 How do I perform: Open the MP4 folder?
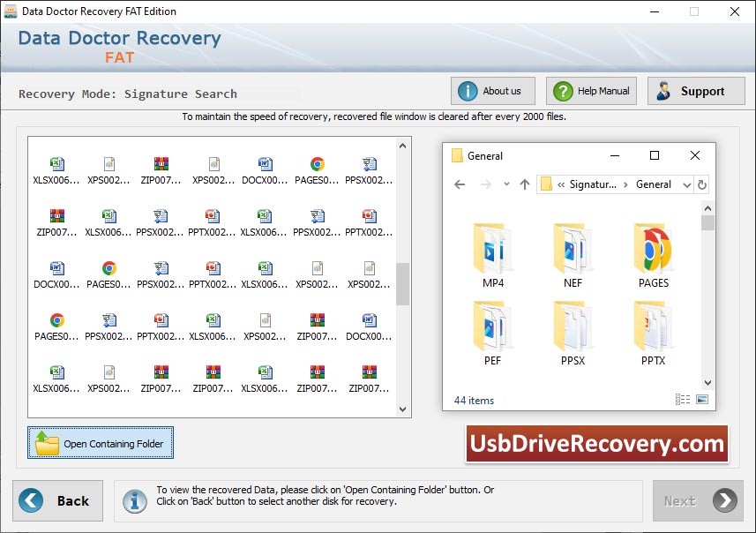click(493, 250)
